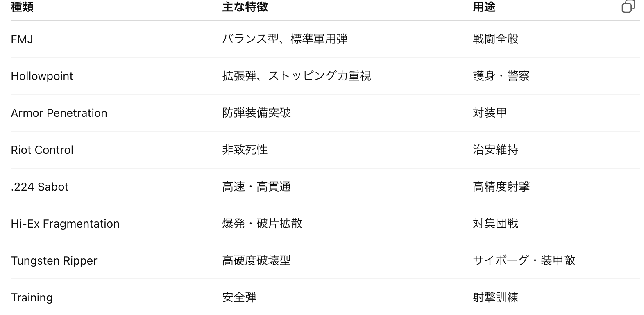Select the Riot Control entry
Screen dimensions: 644x315
(x=42, y=150)
